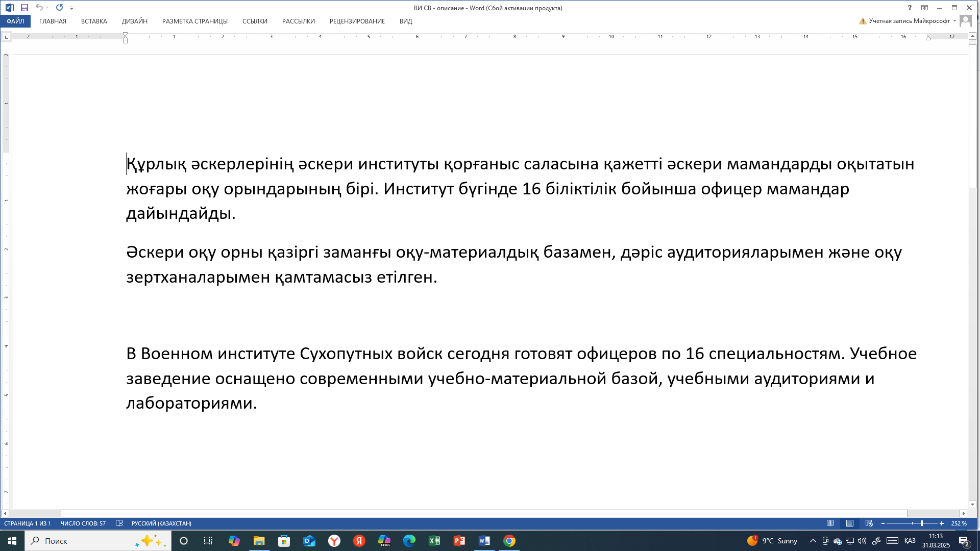Undo the last action

coord(39,8)
